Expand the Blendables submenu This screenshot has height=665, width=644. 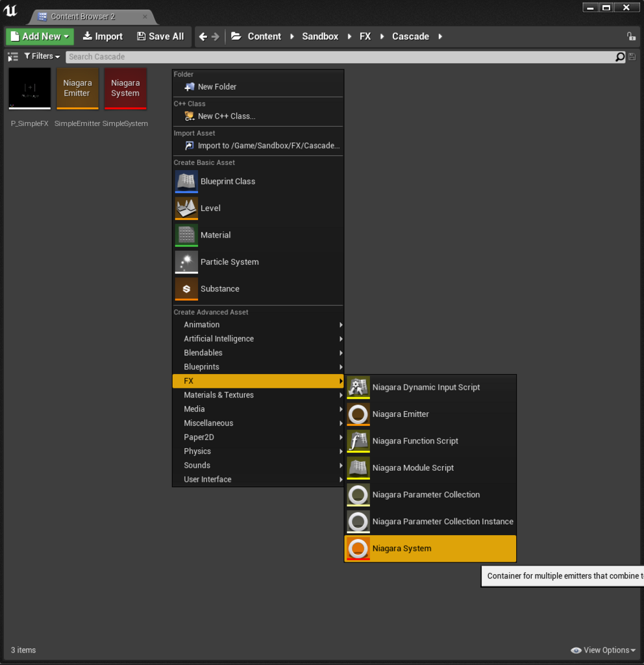tap(258, 353)
